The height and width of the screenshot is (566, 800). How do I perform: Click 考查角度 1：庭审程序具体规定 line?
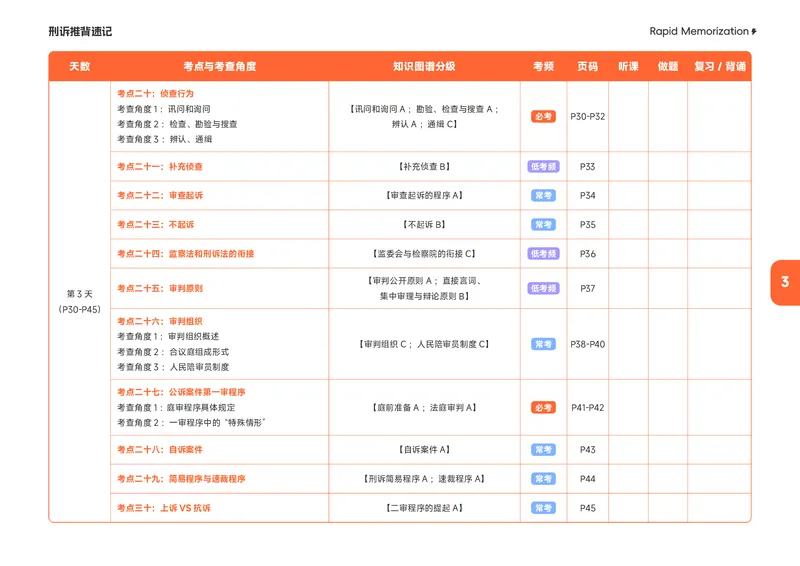point(176,407)
